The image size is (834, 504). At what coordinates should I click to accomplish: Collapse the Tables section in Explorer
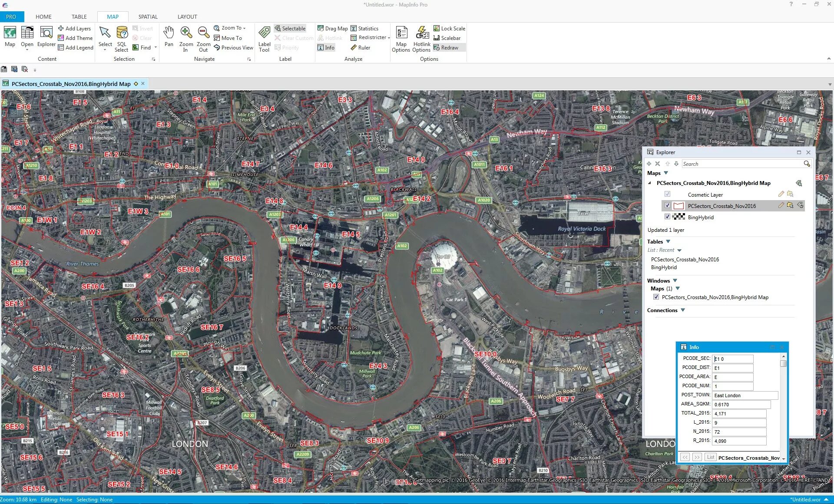tap(668, 241)
